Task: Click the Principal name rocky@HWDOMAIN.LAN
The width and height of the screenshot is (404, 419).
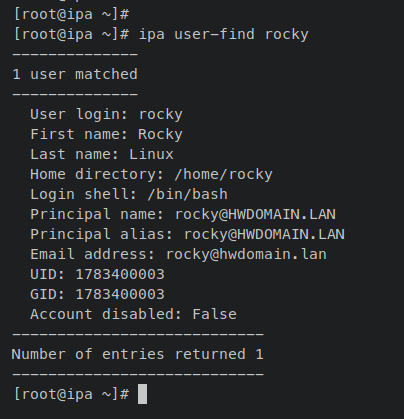Action: coord(255,214)
